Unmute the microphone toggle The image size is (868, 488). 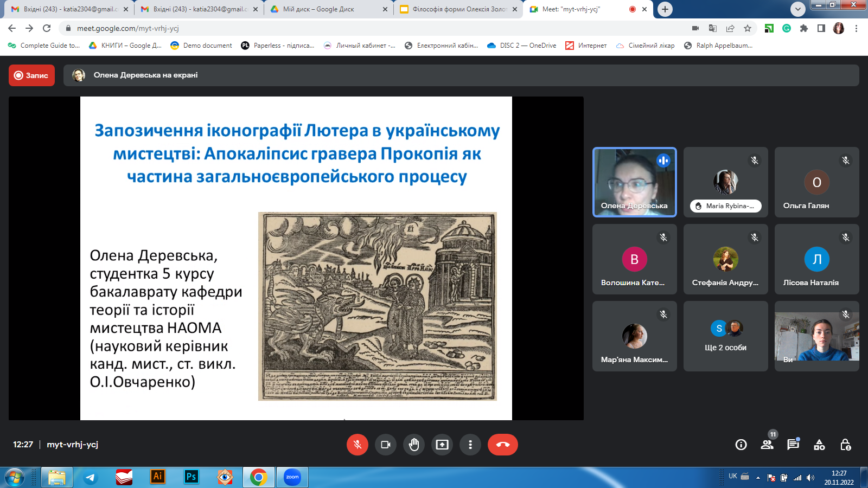coord(358,445)
